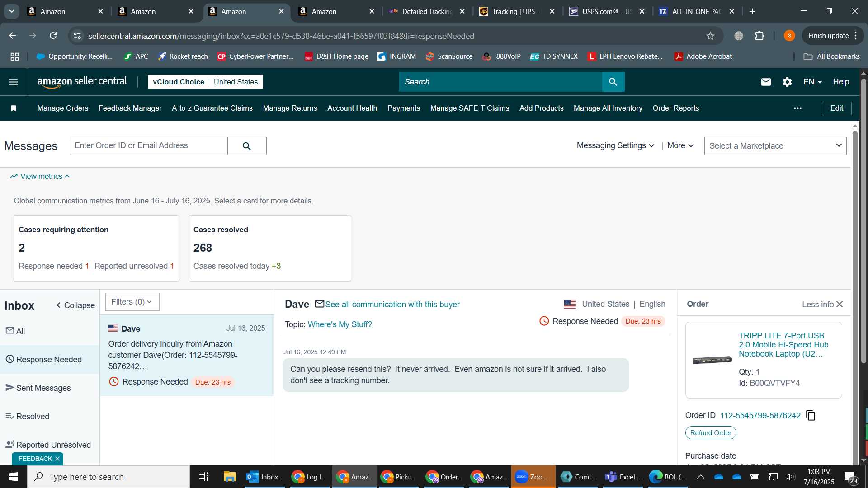Screen dimensions: 868x488
Task: Open Outlook Inbox from the taskbar
Action: click(264, 477)
